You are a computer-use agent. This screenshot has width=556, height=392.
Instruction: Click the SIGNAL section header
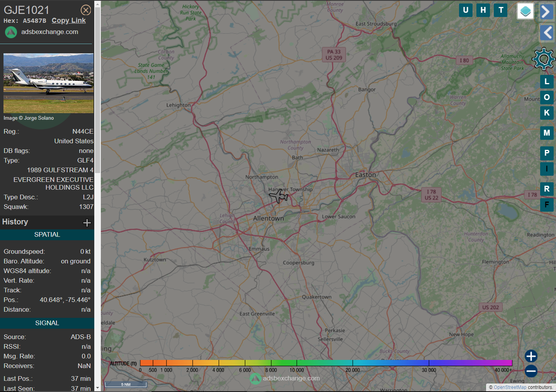pos(47,323)
